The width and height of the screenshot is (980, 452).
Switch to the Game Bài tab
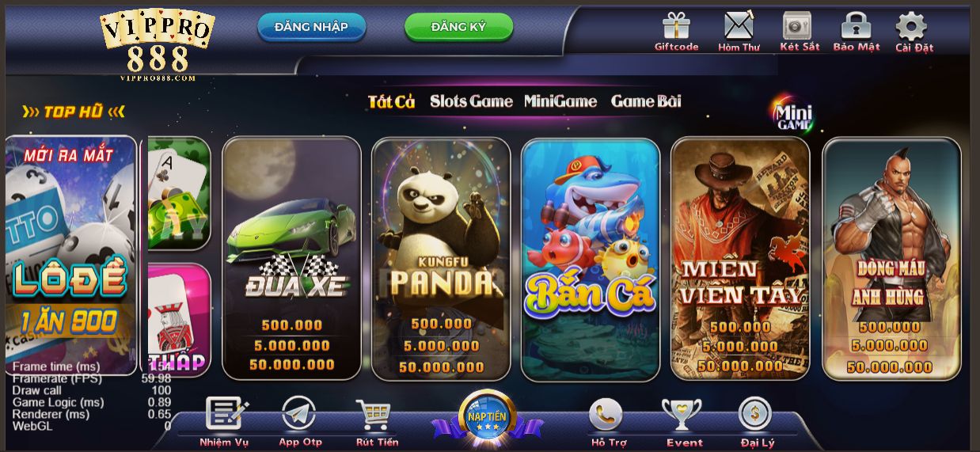(646, 101)
